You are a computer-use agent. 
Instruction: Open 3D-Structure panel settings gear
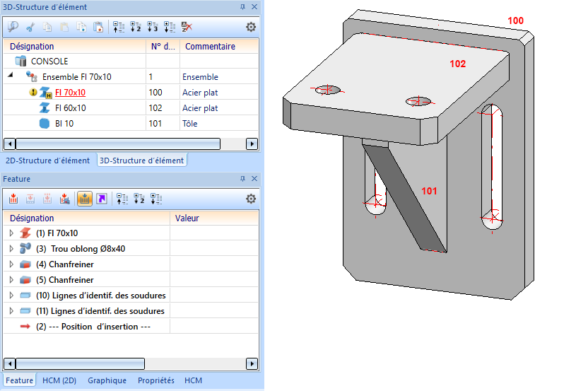pyautogui.click(x=251, y=27)
